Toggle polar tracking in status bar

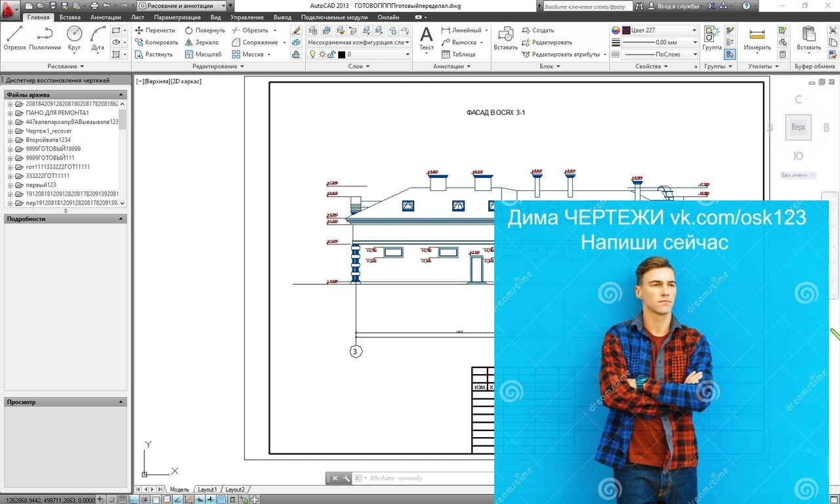(144, 499)
